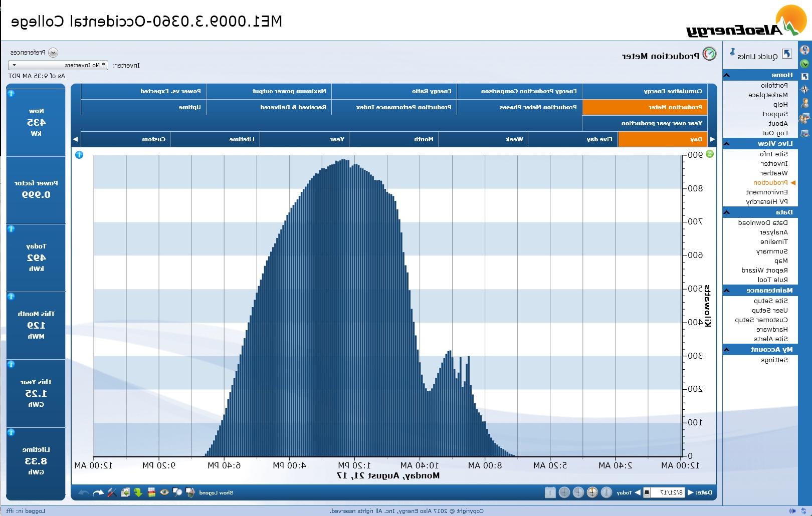
Task: Toggle Show Legend on the chart
Action: point(216,493)
